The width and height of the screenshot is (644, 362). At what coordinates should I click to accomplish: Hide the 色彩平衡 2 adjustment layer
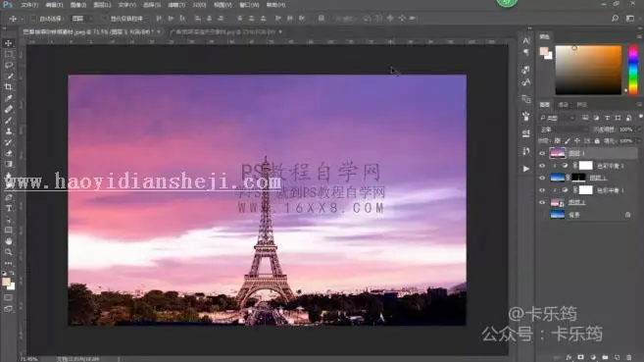(x=542, y=166)
